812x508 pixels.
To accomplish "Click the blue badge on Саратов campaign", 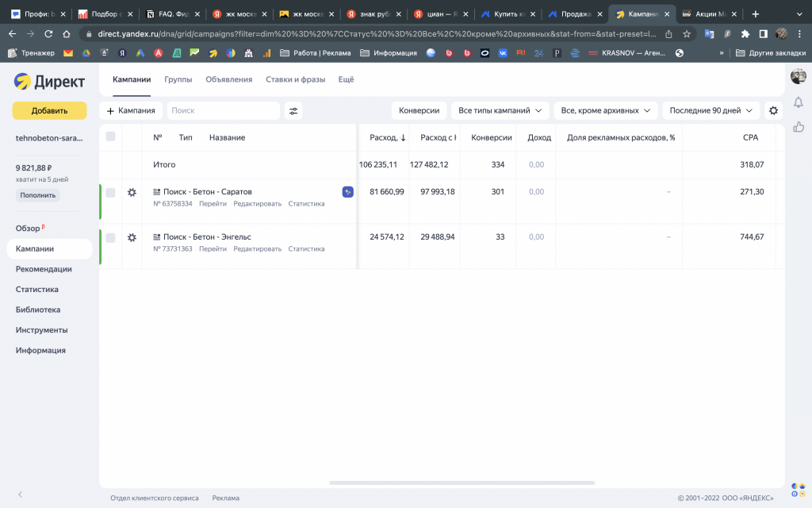I will point(347,192).
